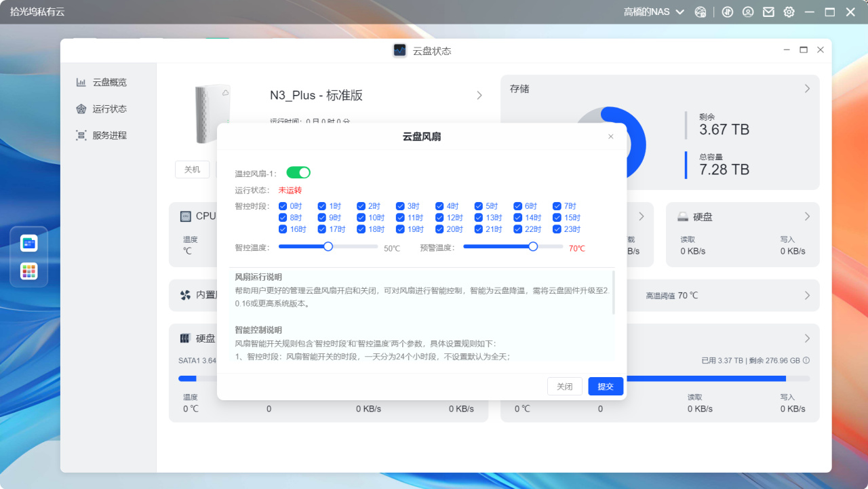This screenshot has width=868, height=489.
Task: Click the 50℃ smart control value
Action: [x=392, y=248]
